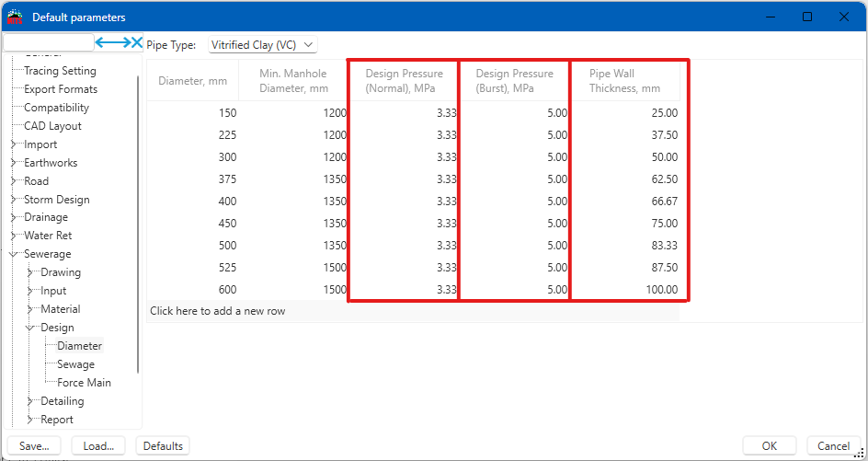Viewport: 868px width, 461px height.
Task: Collapse the Sewerage tree node
Action: coord(14,254)
